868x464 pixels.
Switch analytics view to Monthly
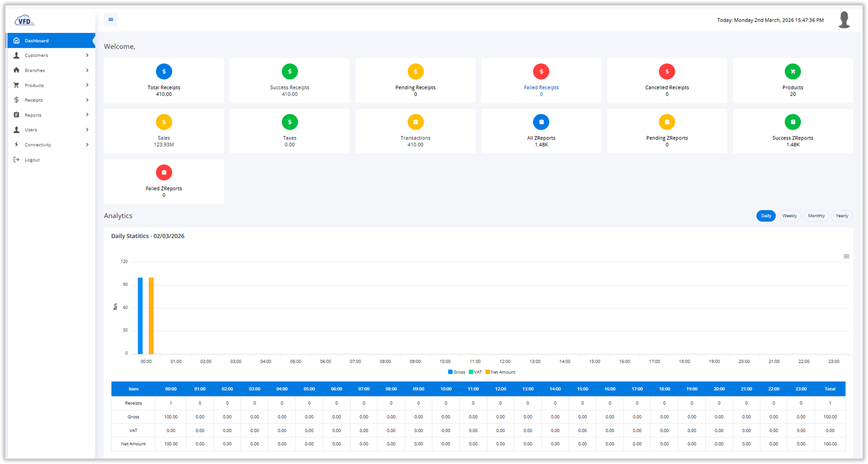click(816, 216)
